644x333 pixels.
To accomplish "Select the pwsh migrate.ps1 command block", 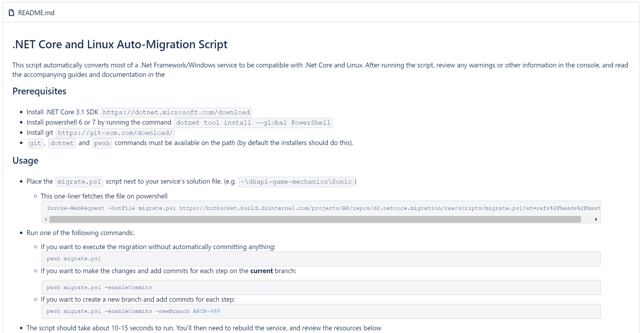I will click(321, 258).
